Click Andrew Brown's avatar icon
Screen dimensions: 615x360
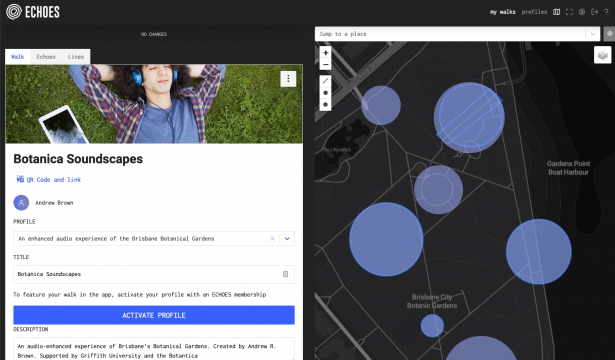21,203
